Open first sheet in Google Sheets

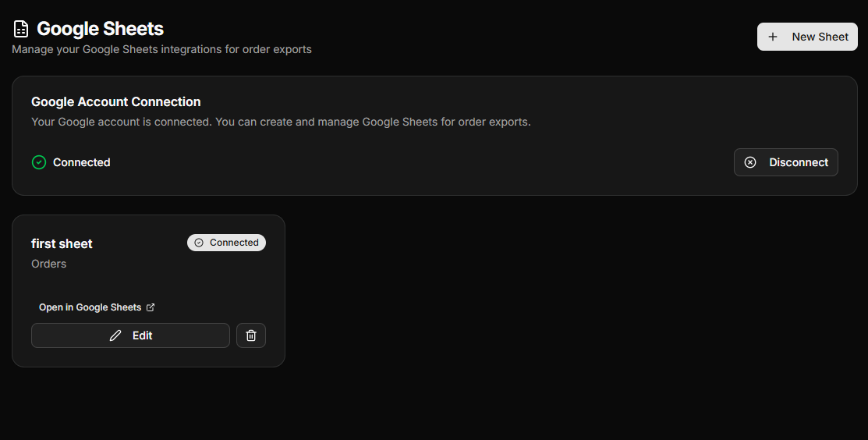(x=97, y=307)
